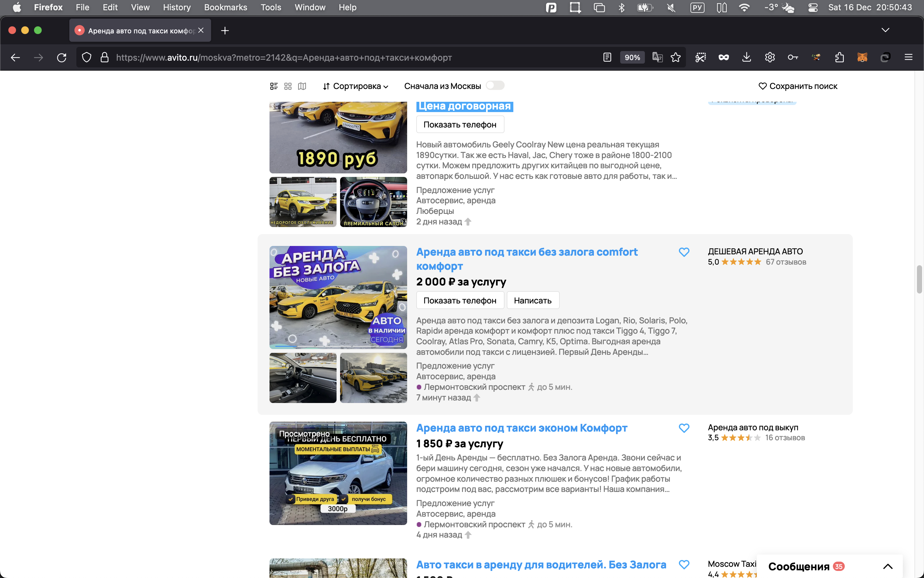Open macOS Control Center icon
The width and height of the screenshot is (924, 578).
[x=813, y=7]
